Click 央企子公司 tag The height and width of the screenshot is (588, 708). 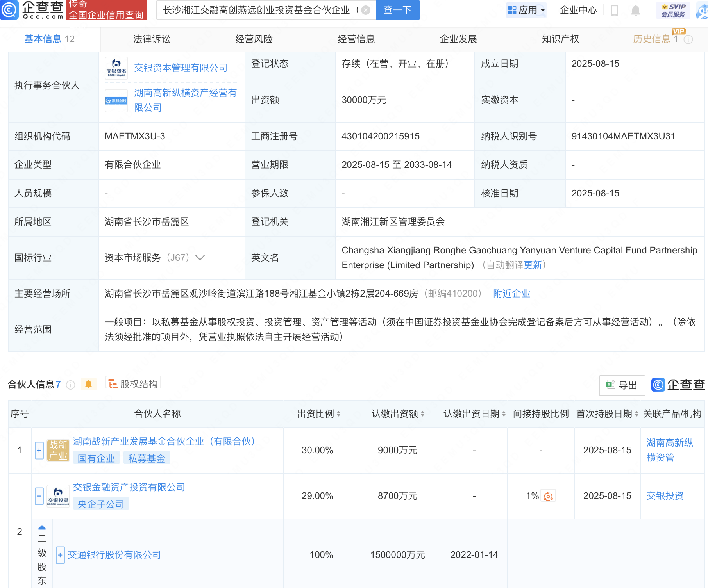pyautogui.click(x=101, y=504)
